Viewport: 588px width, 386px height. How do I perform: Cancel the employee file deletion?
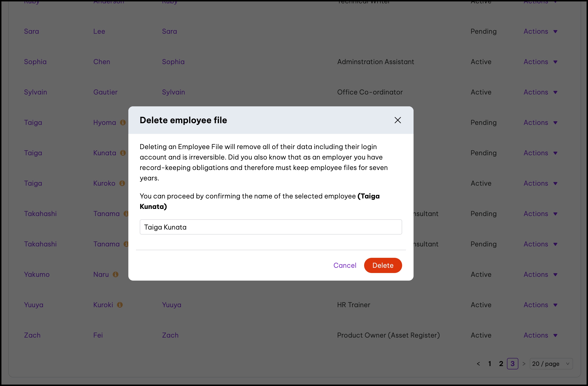345,265
